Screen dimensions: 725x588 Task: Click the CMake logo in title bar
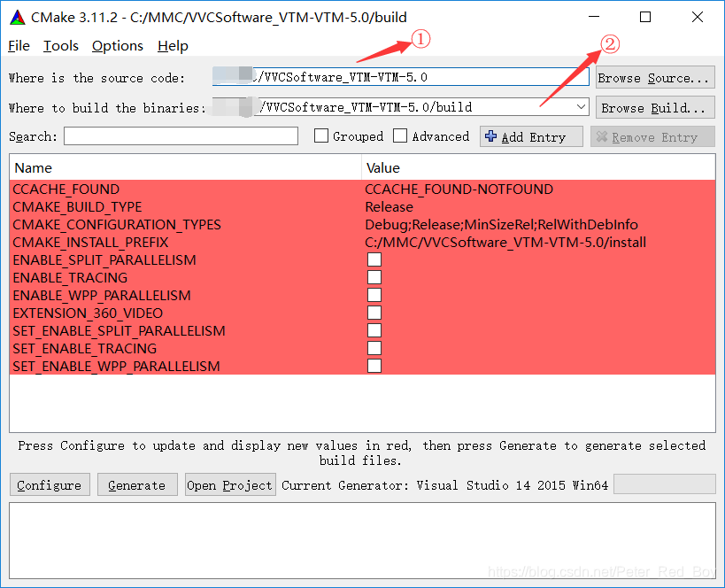[x=17, y=18]
